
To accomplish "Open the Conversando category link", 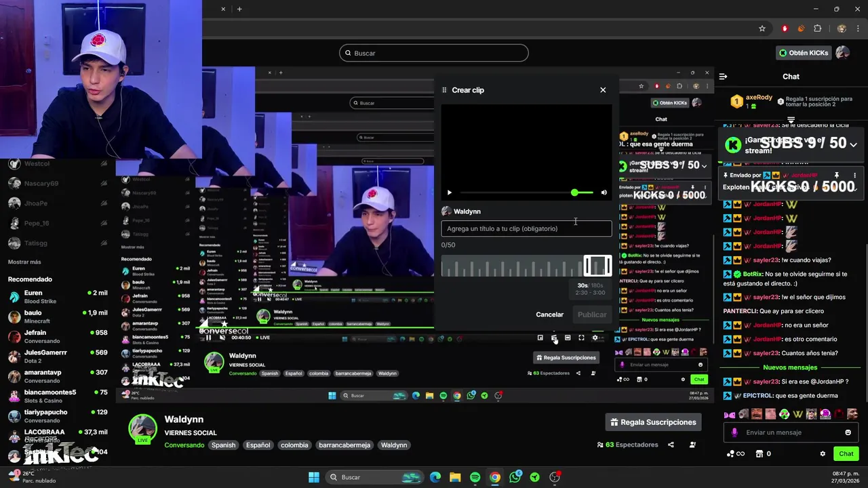I will click(184, 445).
